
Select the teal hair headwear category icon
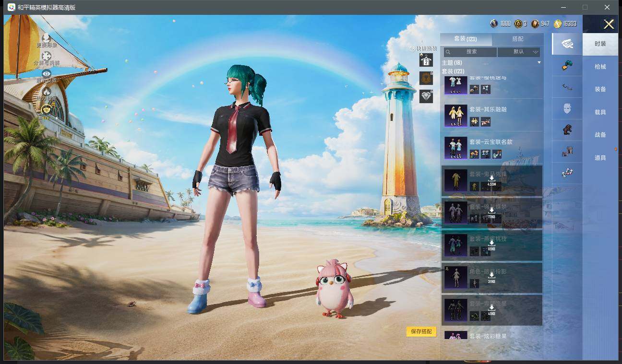click(567, 66)
